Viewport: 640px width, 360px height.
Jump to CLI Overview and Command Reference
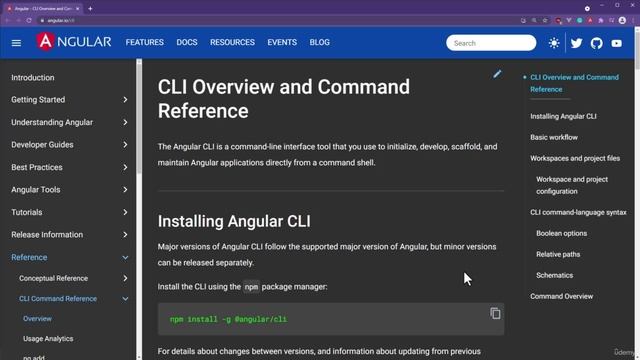[x=574, y=83]
